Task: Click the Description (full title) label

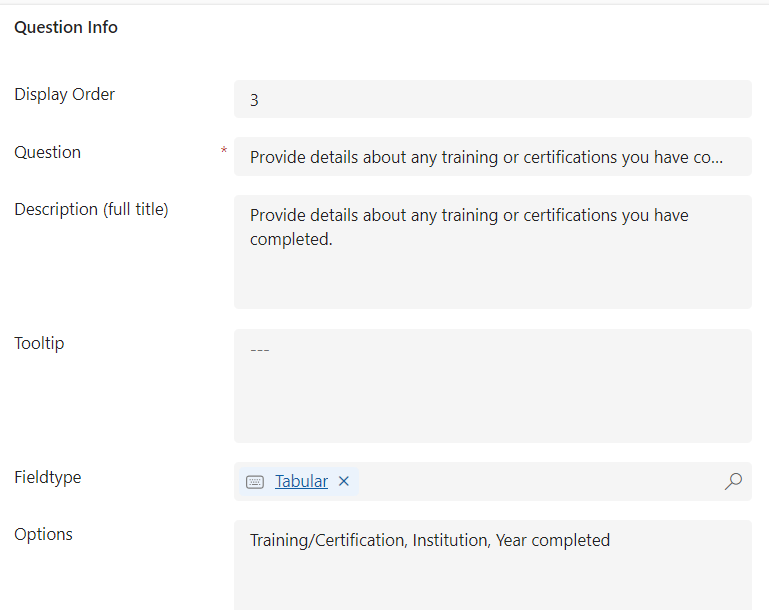Action: point(91,209)
